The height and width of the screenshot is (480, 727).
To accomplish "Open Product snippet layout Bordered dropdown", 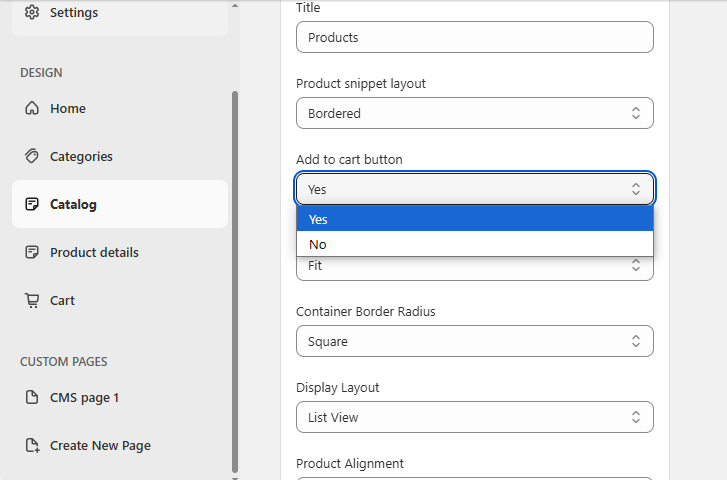I will pyautogui.click(x=475, y=113).
